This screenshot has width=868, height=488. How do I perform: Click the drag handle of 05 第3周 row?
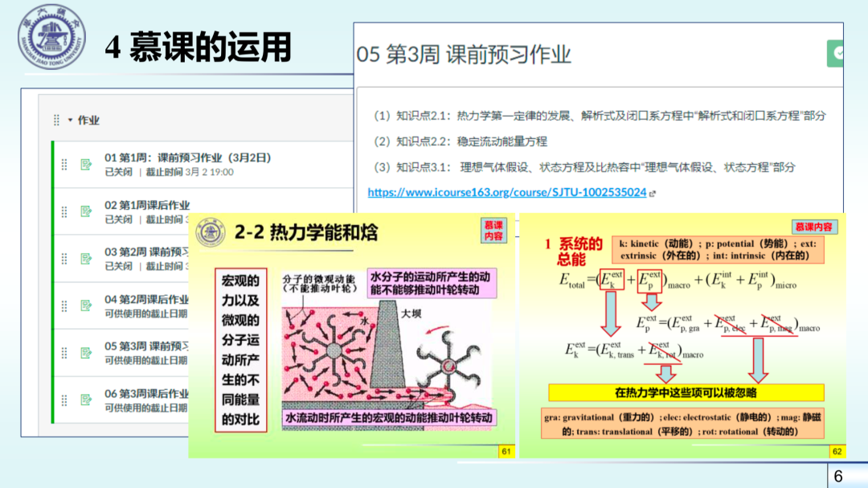pyautogui.click(x=64, y=353)
